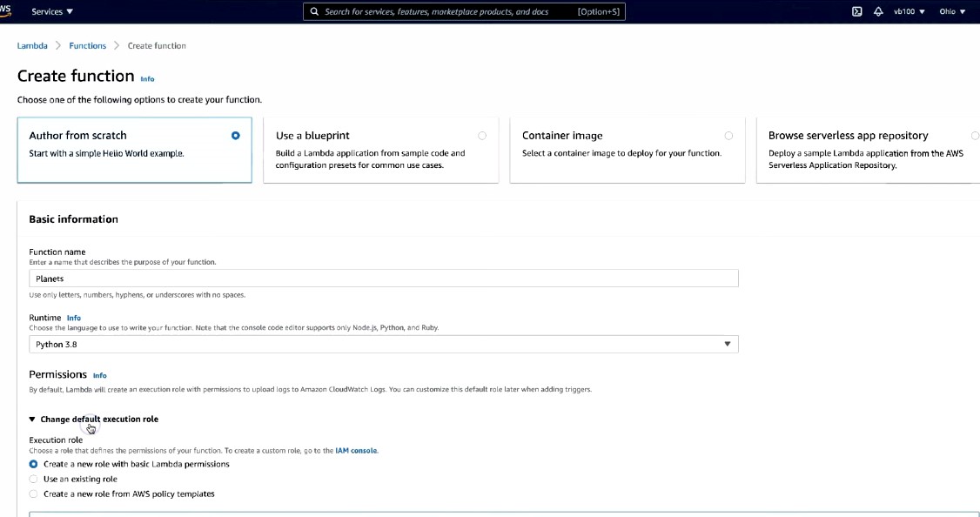Open the Runtime Info link

(x=74, y=318)
